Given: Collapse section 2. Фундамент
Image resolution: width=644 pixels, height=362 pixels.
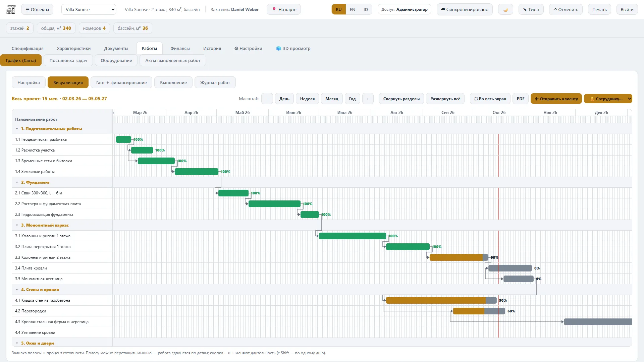Looking at the screenshot, I should [17, 182].
